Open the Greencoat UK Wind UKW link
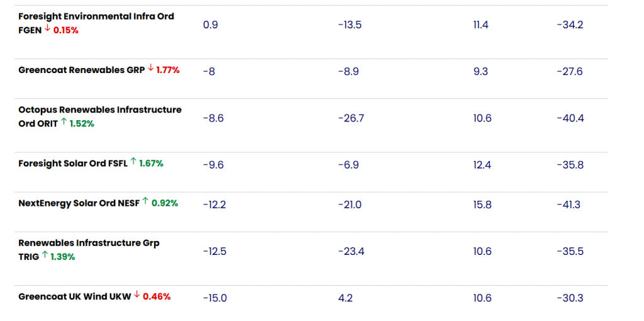 (75, 296)
